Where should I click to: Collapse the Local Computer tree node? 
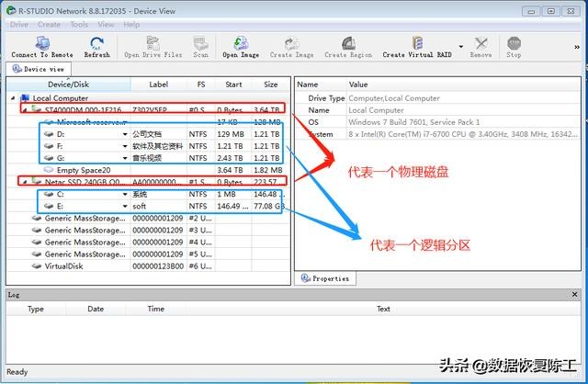click(13, 98)
